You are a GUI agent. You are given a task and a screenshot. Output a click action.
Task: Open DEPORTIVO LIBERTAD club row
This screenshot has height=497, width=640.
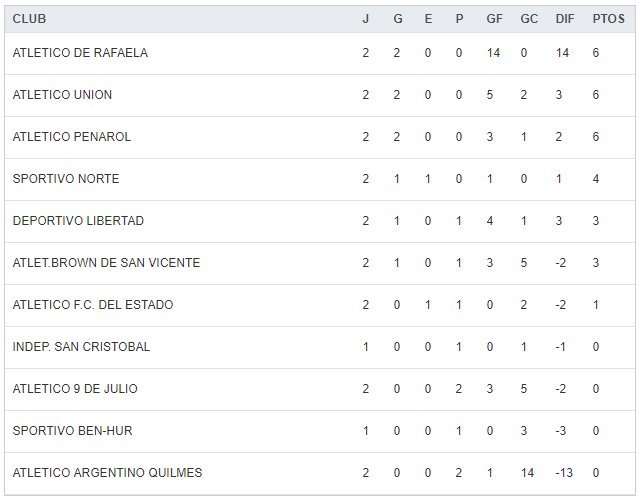78,221
